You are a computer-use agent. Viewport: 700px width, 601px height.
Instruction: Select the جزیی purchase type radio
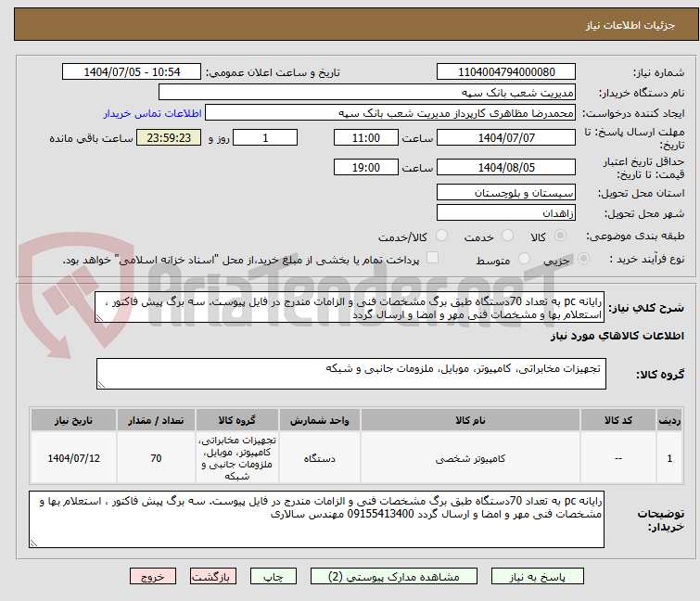point(583,259)
